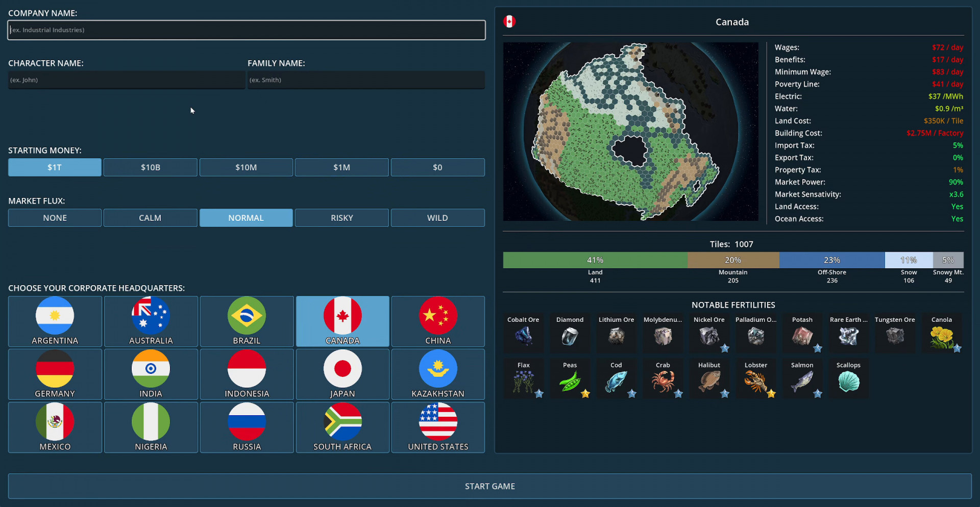This screenshot has width=980, height=507.
Task: Click the Canada globe map preview
Action: pyautogui.click(x=630, y=132)
